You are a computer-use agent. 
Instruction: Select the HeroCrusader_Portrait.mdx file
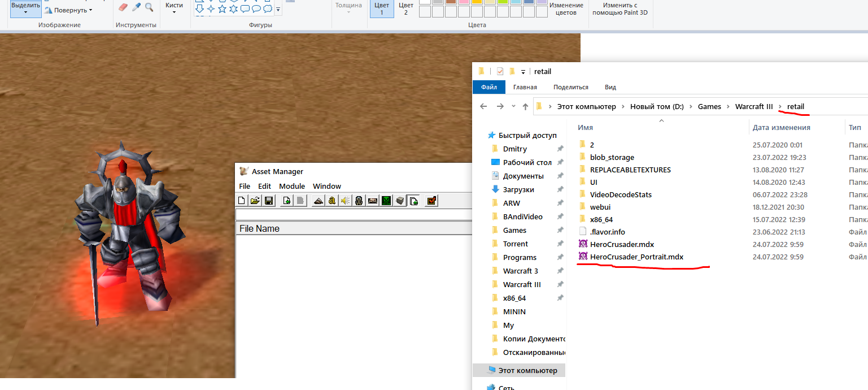coord(636,257)
